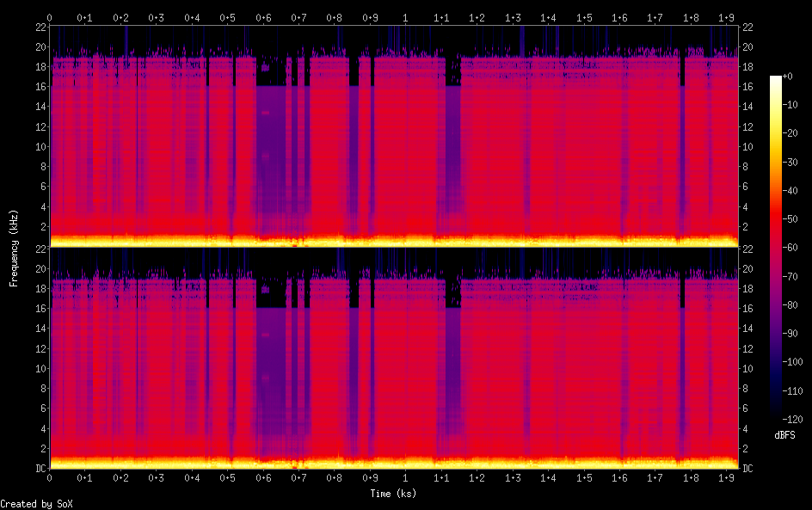Select the 1.5 tick on bottom time axis
The width and height of the screenshot is (812, 510).
click(x=583, y=477)
